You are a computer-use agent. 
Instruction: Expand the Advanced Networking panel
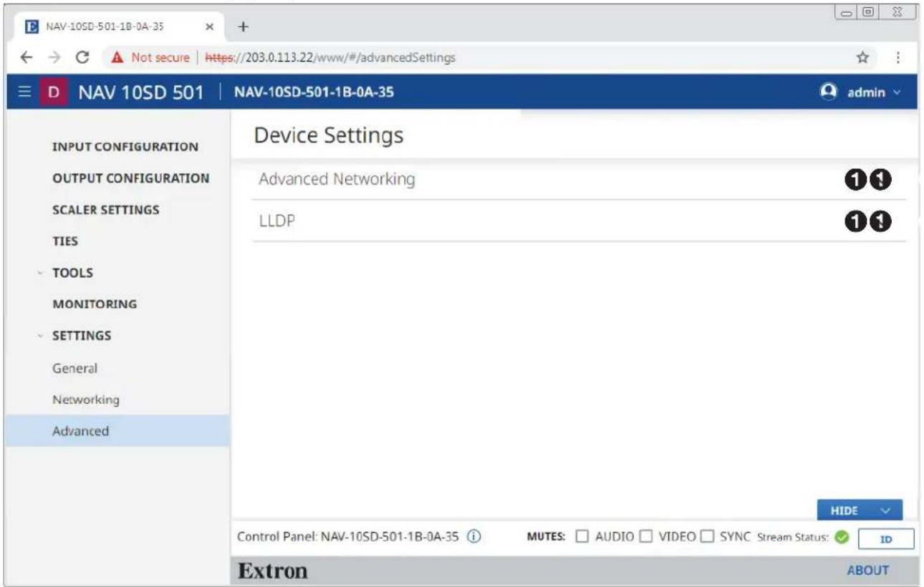click(x=579, y=180)
